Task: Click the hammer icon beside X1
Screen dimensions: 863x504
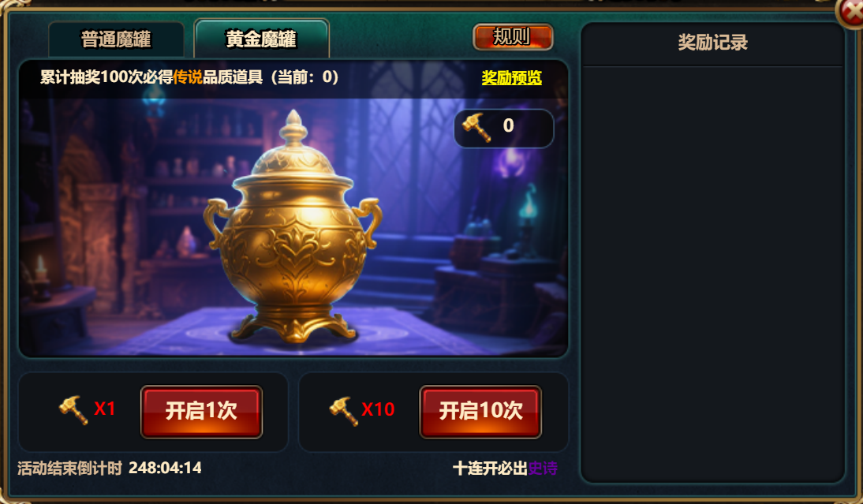Action: 73,410
